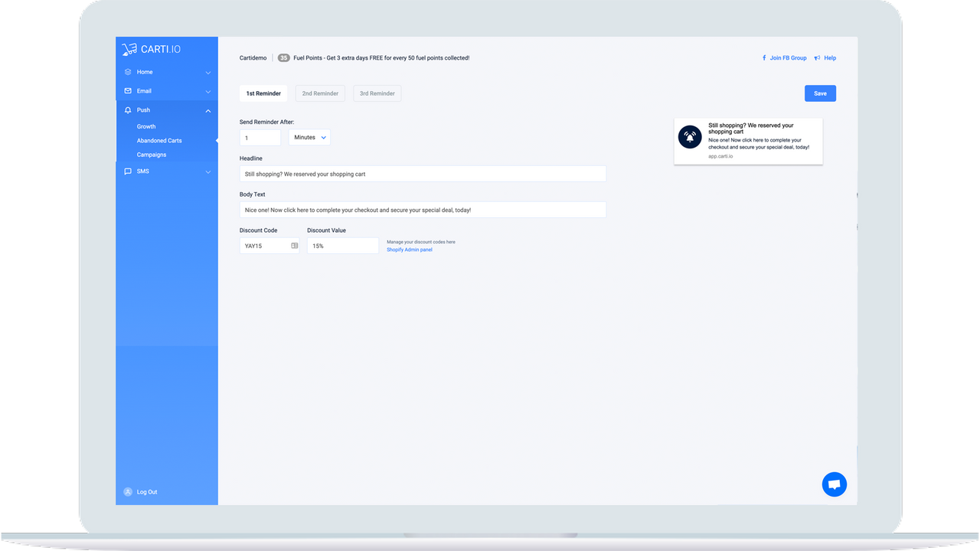
Task: Click the Push bell icon in sidebar
Action: click(x=128, y=110)
